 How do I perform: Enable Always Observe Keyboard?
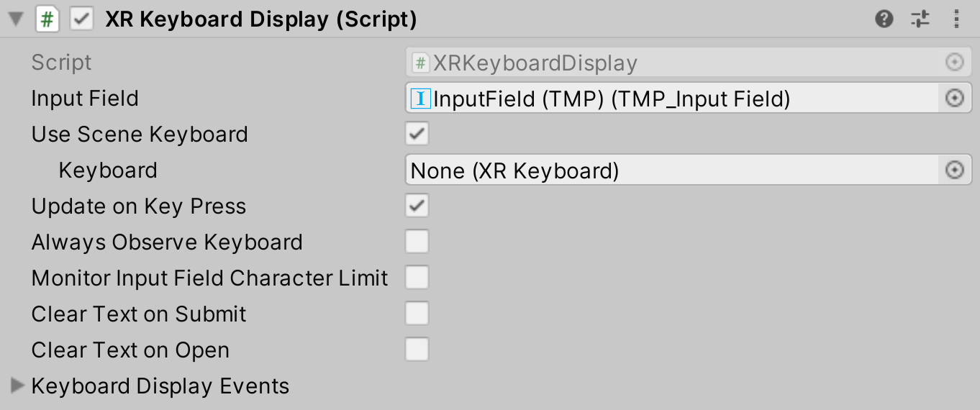click(x=417, y=242)
